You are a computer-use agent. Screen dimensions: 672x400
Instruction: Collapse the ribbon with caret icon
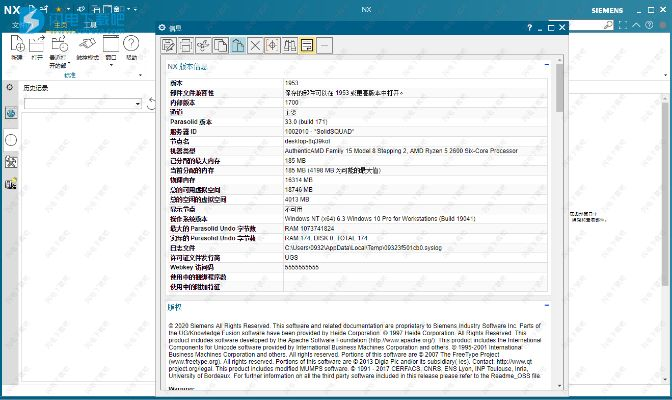point(636,25)
